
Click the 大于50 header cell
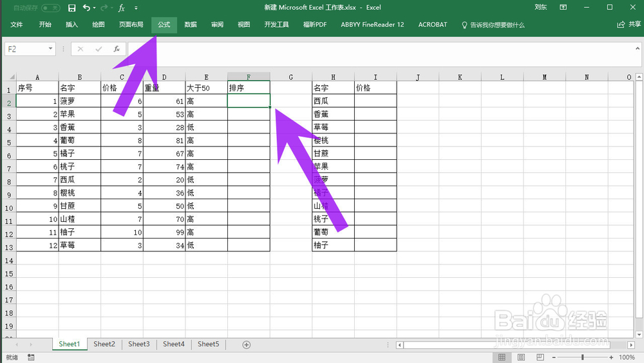click(206, 88)
